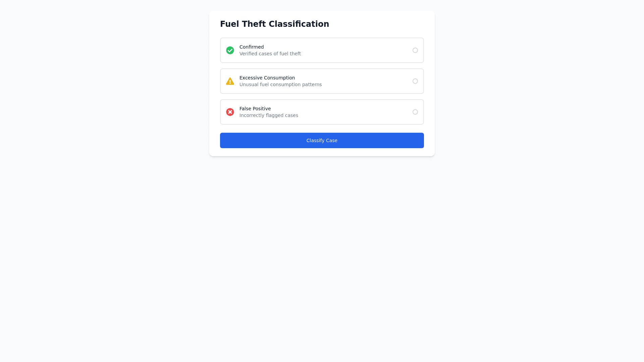Click the "False Positive" title text

tap(255, 109)
